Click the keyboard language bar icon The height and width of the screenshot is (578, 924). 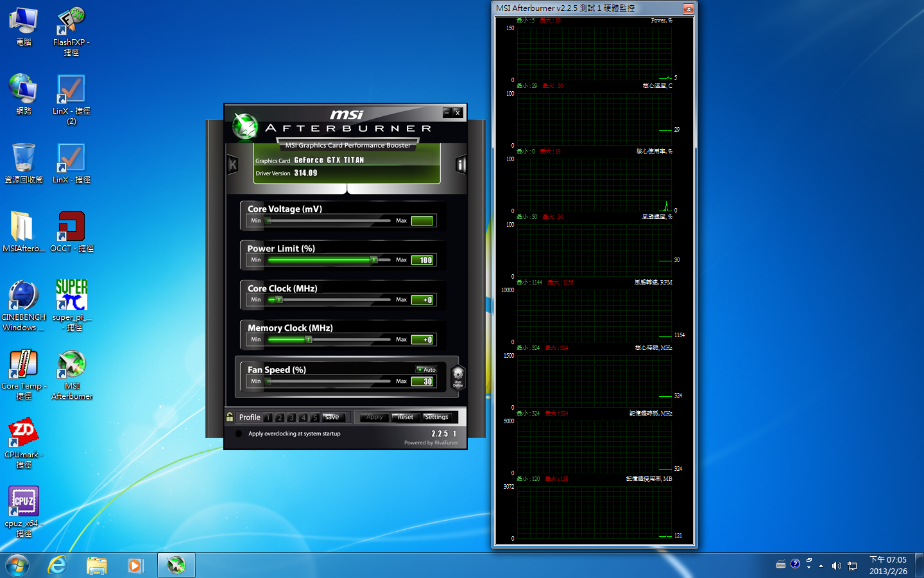click(x=781, y=565)
